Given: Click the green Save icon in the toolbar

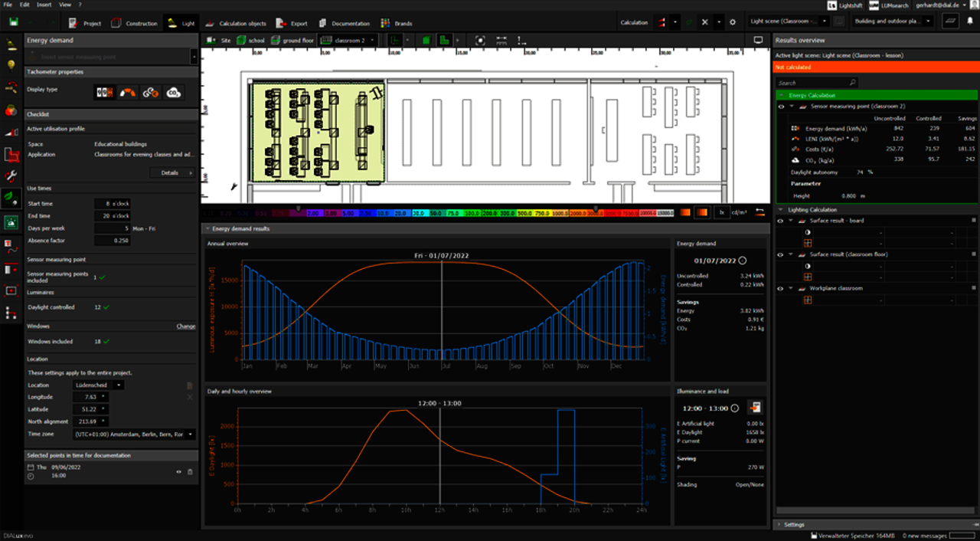Looking at the screenshot, I should click(x=12, y=23).
